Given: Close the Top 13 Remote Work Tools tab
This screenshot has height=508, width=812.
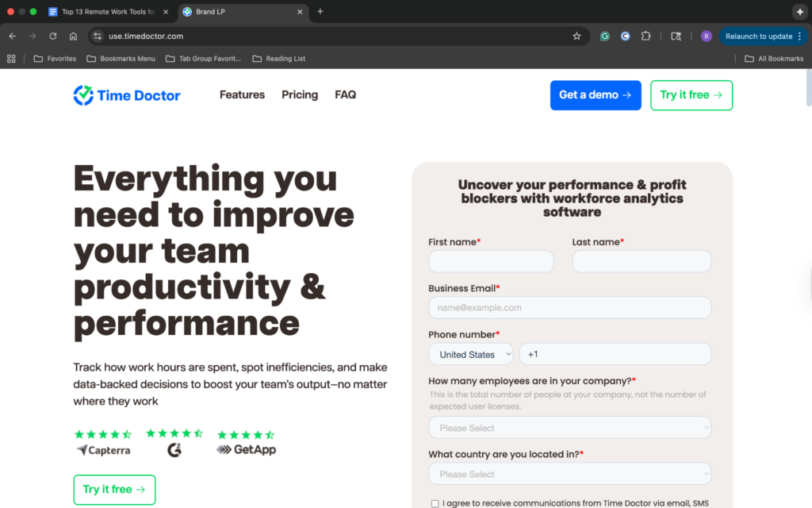Looking at the screenshot, I should (x=166, y=12).
